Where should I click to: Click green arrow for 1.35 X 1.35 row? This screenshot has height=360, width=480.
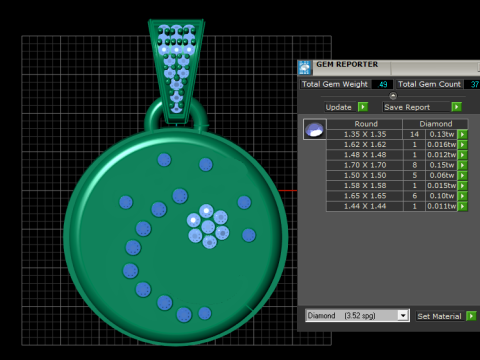click(x=462, y=134)
